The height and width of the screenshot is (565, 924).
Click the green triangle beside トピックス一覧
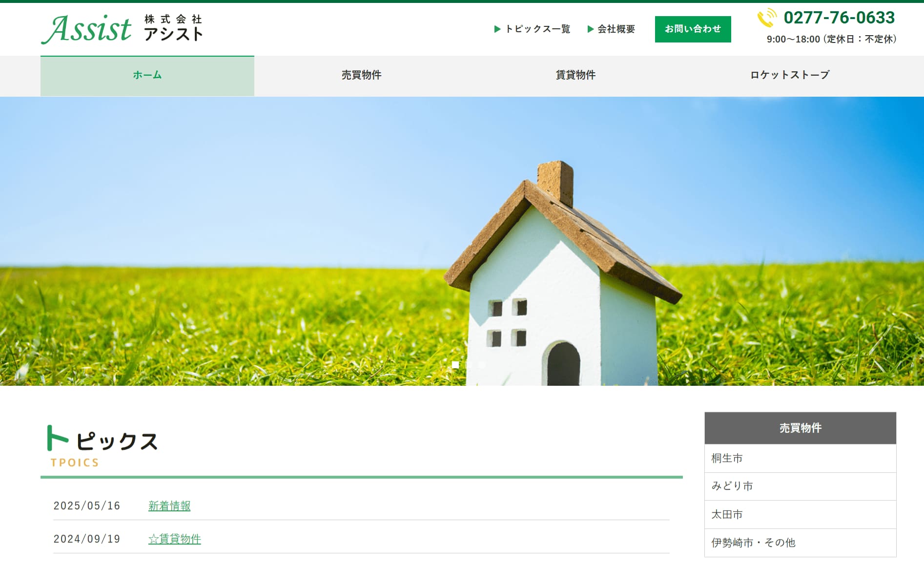tap(497, 29)
